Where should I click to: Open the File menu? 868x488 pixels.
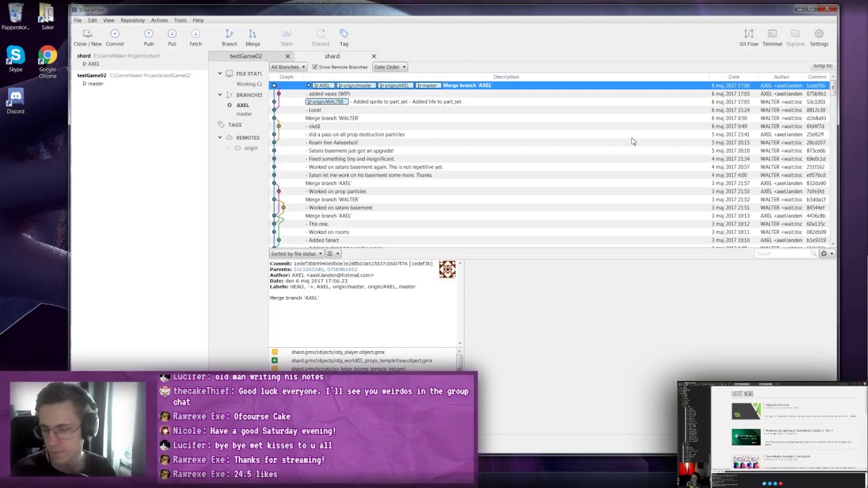[x=78, y=20]
